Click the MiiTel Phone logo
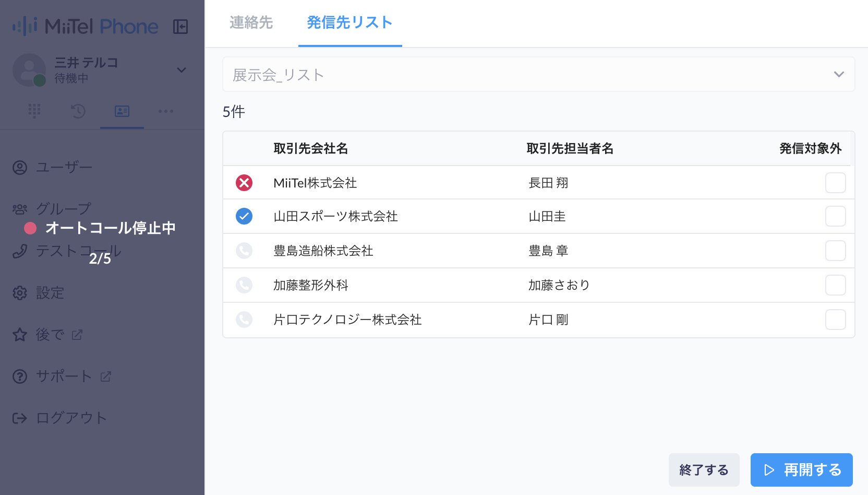Viewport: 868px width, 495px height. [86, 26]
